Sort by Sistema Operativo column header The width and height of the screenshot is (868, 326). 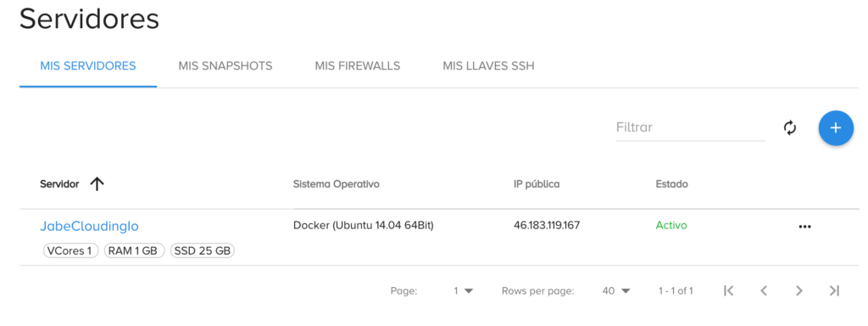point(336,184)
